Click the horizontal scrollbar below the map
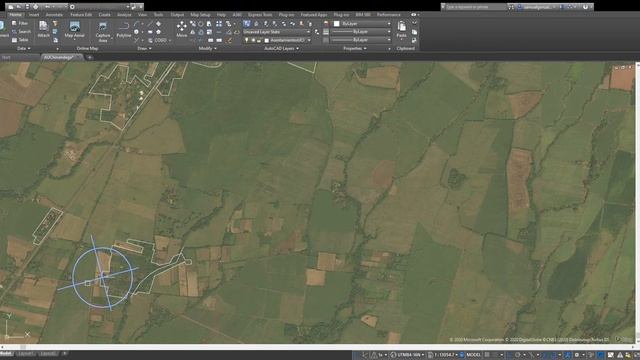The width and height of the screenshot is (640, 360). (x=316, y=347)
